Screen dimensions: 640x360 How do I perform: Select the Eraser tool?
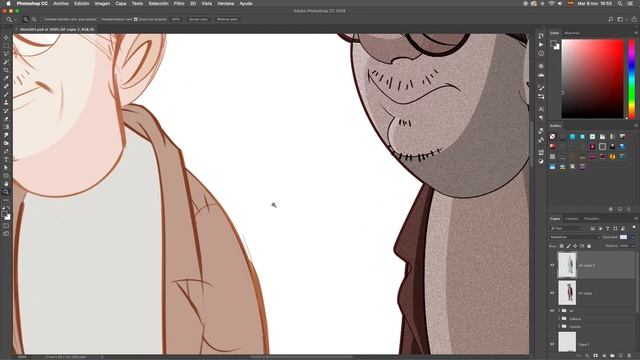(6, 119)
